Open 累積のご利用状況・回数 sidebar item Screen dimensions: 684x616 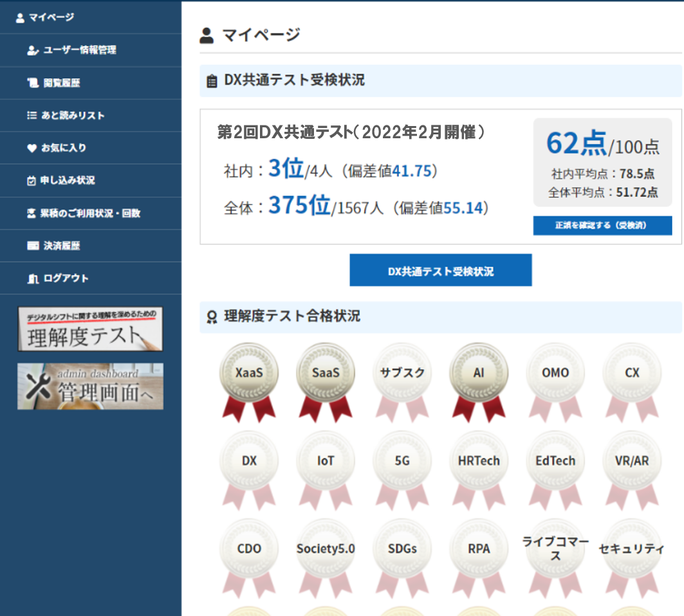click(90, 213)
